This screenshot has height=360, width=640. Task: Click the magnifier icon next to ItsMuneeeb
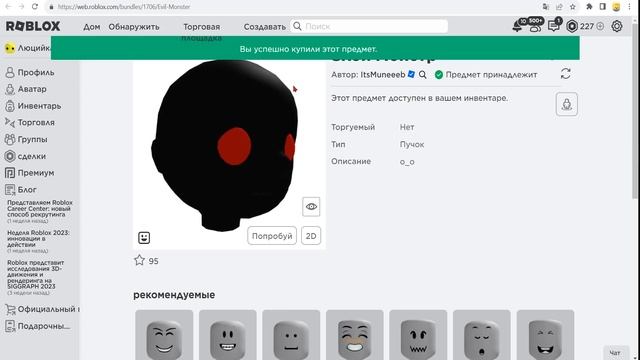tap(423, 75)
